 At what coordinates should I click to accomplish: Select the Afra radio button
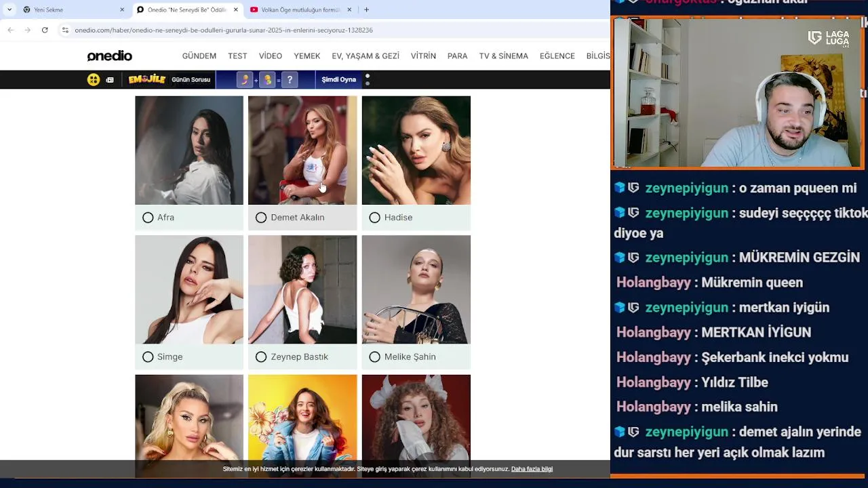[x=148, y=218]
